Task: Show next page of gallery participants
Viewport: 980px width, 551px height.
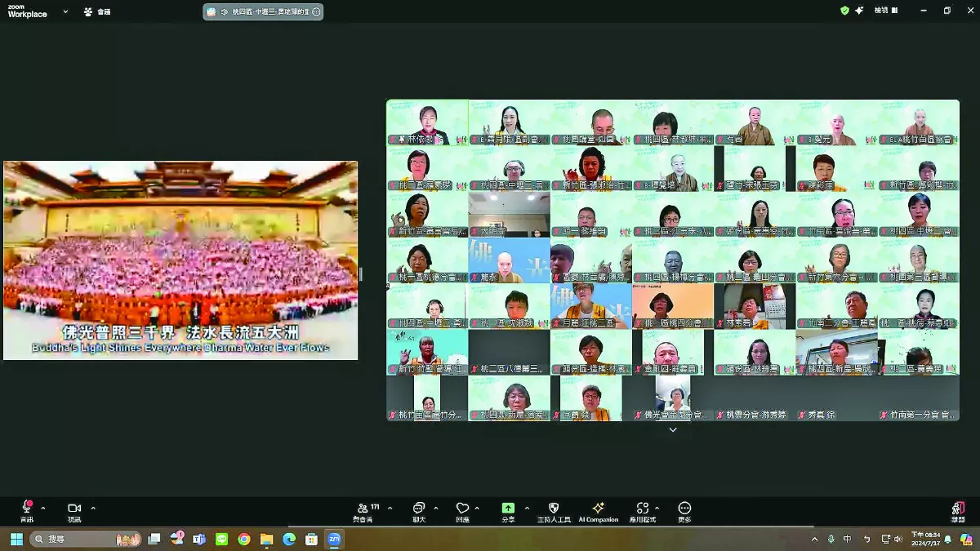Action: tap(673, 429)
